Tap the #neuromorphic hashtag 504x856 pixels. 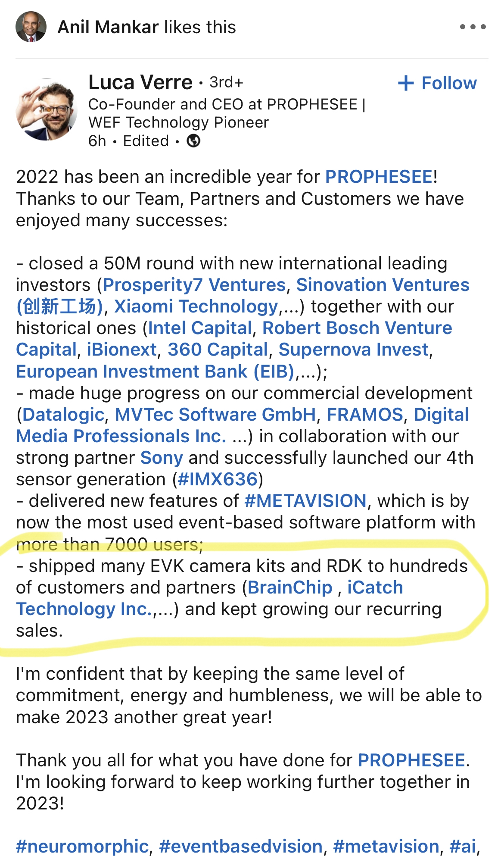82,846
